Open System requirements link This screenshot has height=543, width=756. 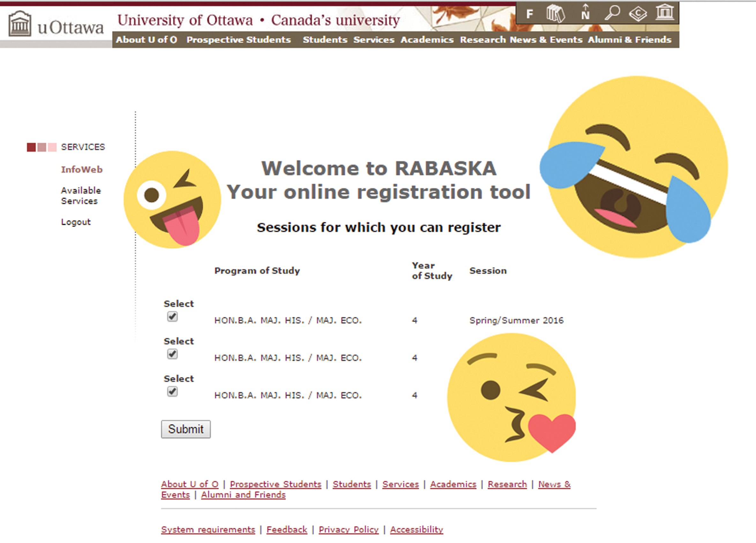coord(208,530)
